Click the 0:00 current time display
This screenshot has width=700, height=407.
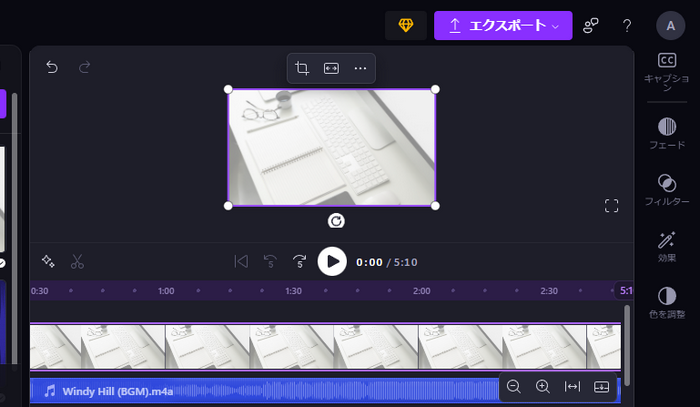[x=369, y=262]
